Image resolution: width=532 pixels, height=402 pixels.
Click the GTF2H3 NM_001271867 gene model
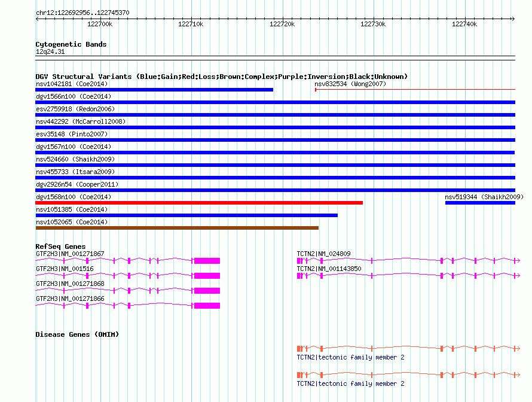[x=127, y=261]
